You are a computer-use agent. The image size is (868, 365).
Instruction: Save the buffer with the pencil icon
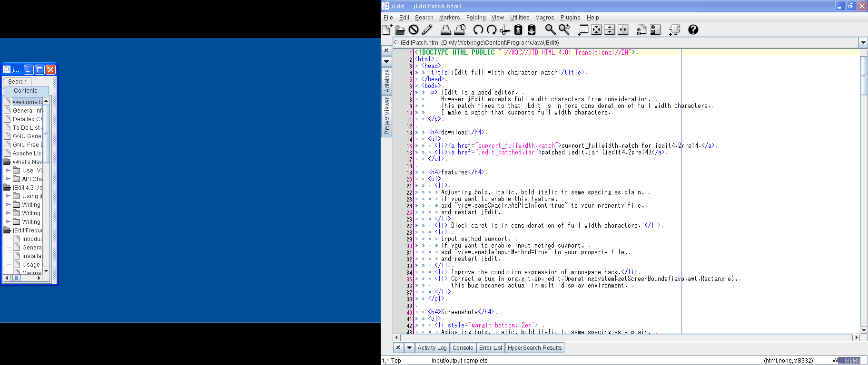(x=427, y=29)
